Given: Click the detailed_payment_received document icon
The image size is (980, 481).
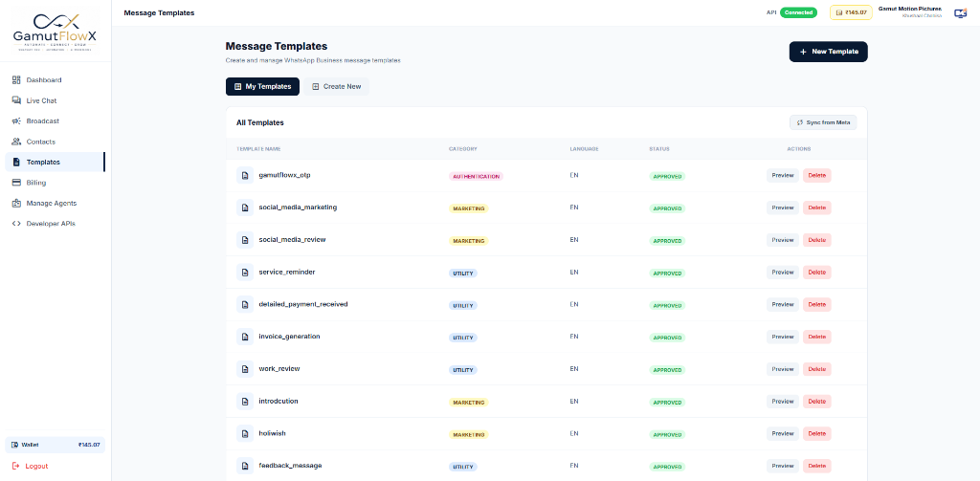Looking at the screenshot, I should click(x=245, y=304).
